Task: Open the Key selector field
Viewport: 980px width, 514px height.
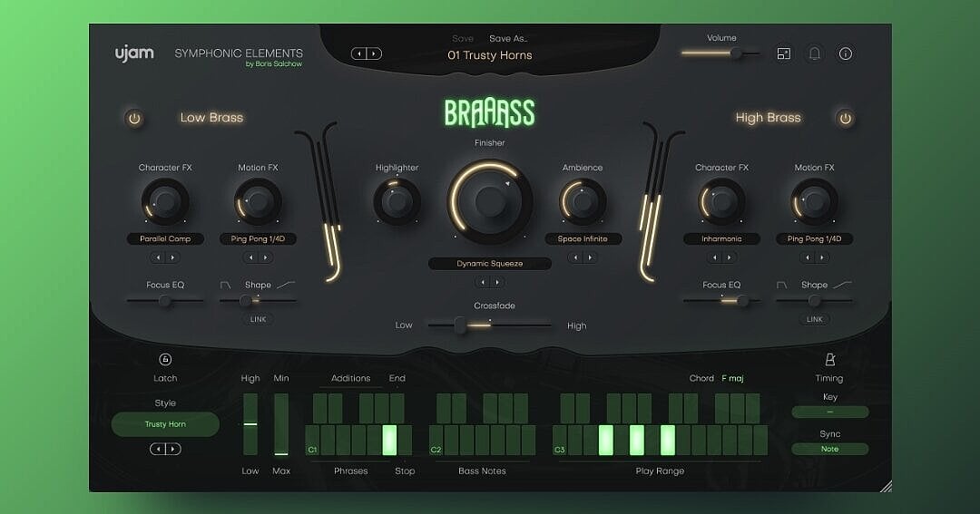Action: click(830, 412)
